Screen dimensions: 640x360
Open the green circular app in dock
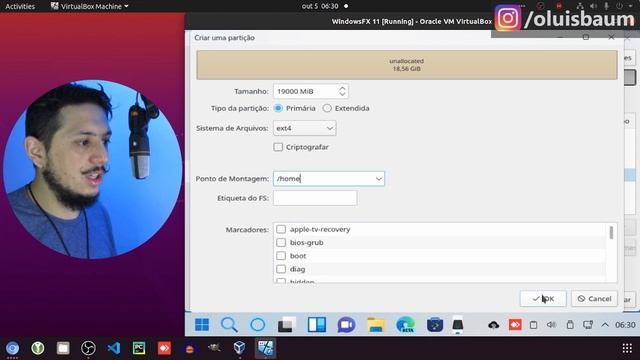38,348
